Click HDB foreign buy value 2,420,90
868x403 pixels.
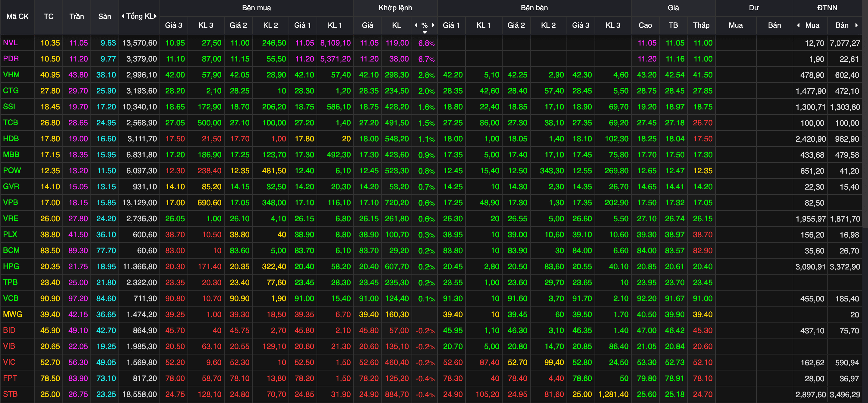(810, 139)
